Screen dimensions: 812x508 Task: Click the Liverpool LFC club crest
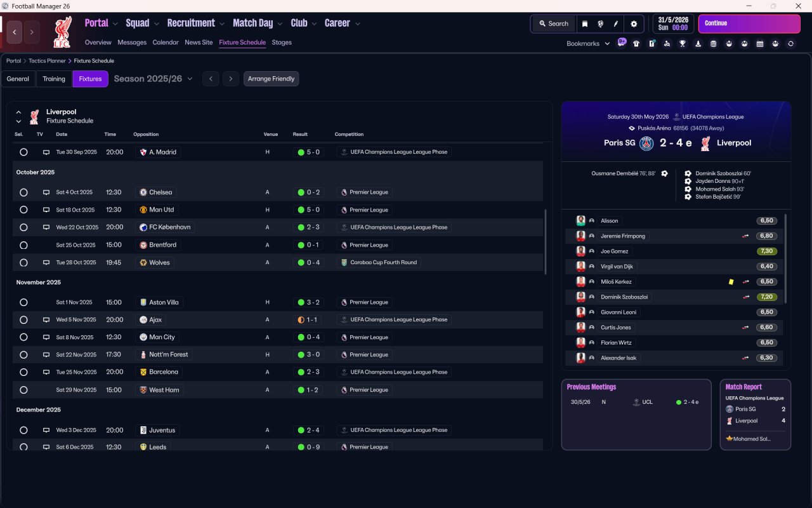tap(62, 32)
